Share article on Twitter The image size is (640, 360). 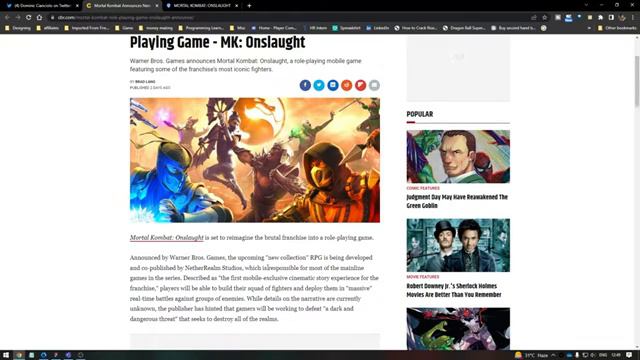tap(319, 85)
